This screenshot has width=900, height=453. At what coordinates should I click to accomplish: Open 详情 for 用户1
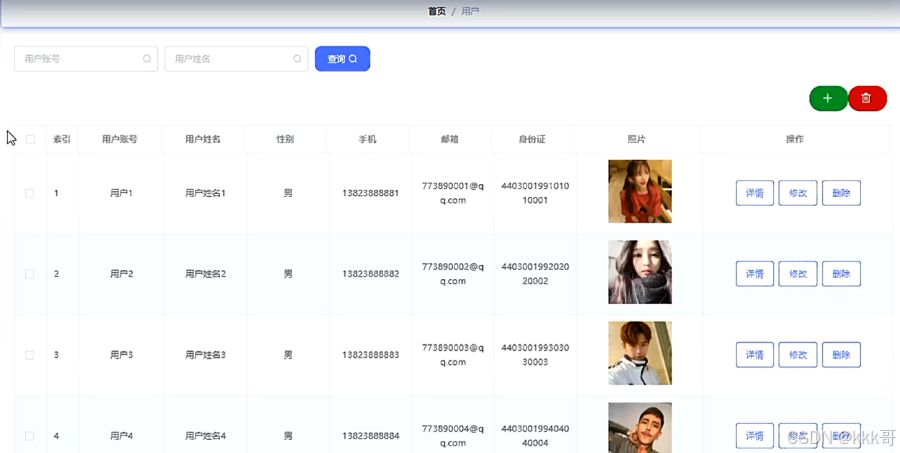[754, 193]
